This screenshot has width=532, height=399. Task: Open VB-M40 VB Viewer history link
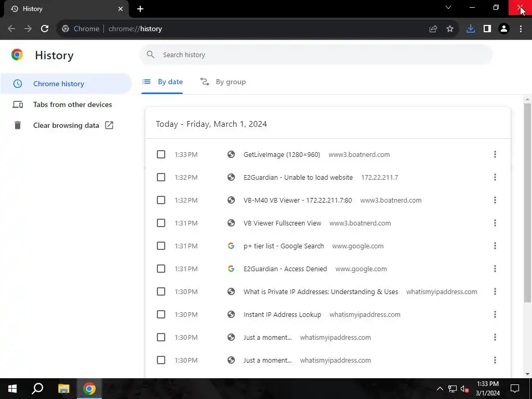(298, 200)
